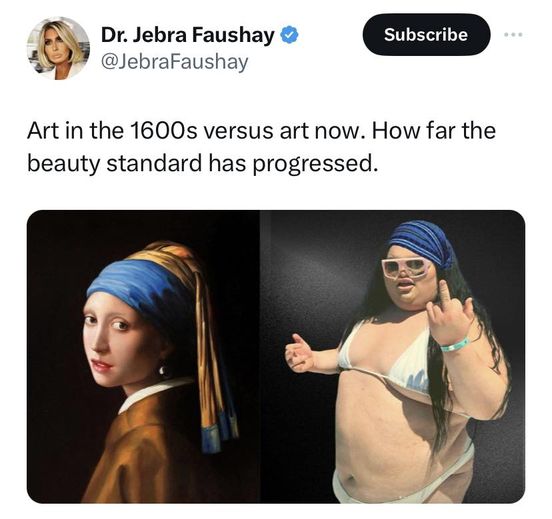Viewport: 552px width, 519px height.
Task: Open the three-dot more options menu
Action: (x=513, y=35)
